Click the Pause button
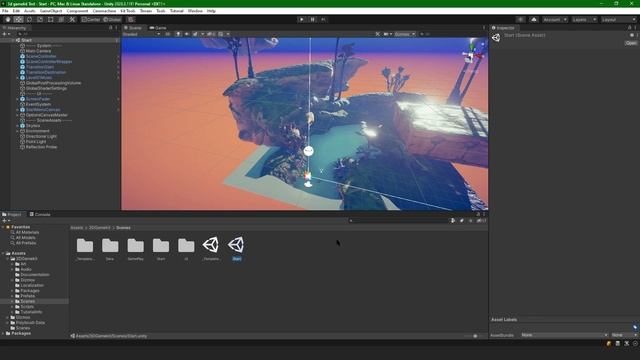This screenshot has width=640, height=360. pyautogui.click(x=312, y=20)
